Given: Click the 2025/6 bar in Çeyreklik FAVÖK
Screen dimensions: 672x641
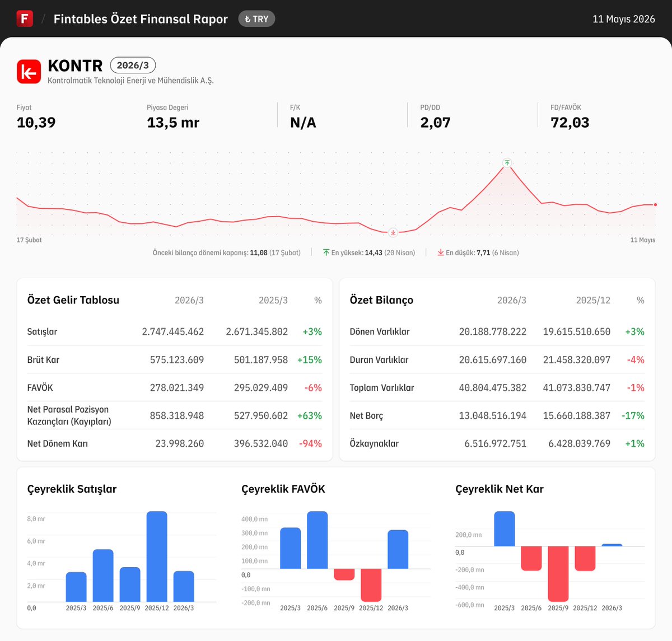Looking at the screenshot, I should tap(318, 540).
